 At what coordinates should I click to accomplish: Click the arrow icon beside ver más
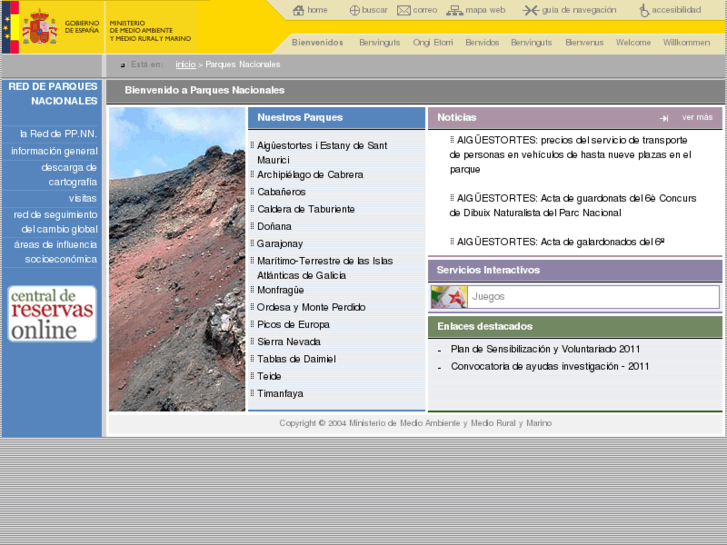click(664, 118)
